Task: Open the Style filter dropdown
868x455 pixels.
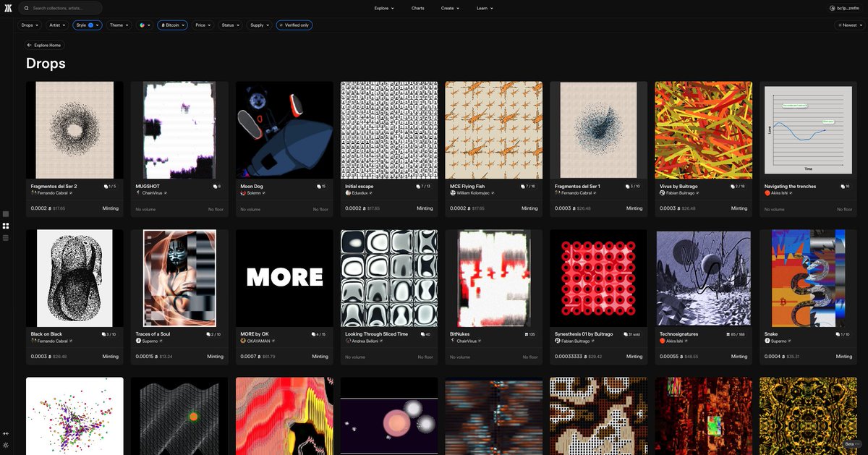Action: click(87, 25)
